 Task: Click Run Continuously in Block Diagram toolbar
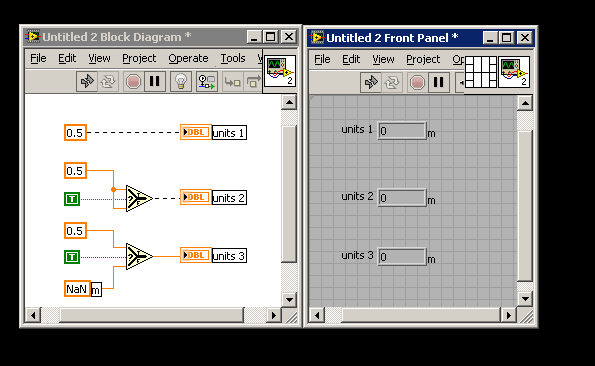coord(108,81)
